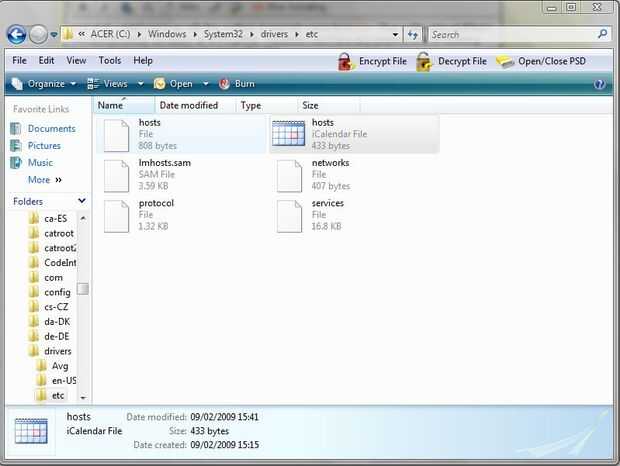620x466 pixels.
Task: Open the View menu
Action: tap(76, 60)
